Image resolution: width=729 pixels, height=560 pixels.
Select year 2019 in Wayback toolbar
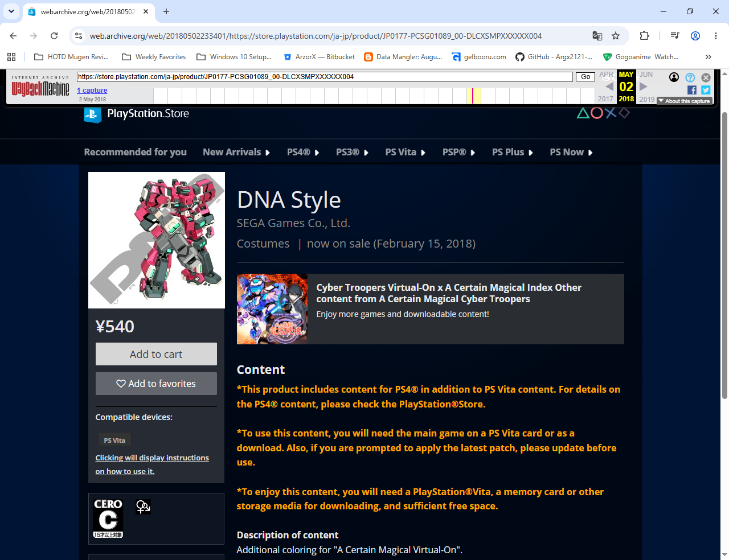pos(647,99)
